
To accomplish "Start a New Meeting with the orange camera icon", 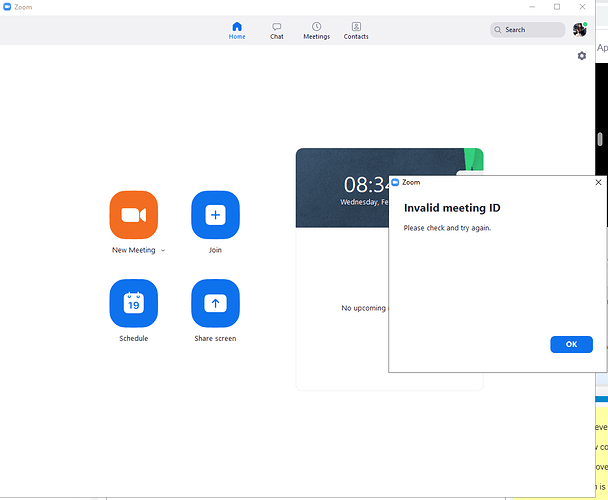I will point(134,215).
